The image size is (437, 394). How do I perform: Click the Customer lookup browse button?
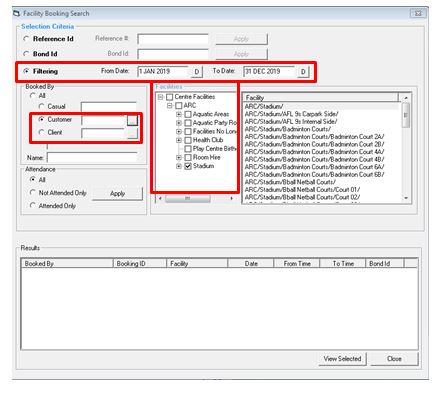click(132, 120)
